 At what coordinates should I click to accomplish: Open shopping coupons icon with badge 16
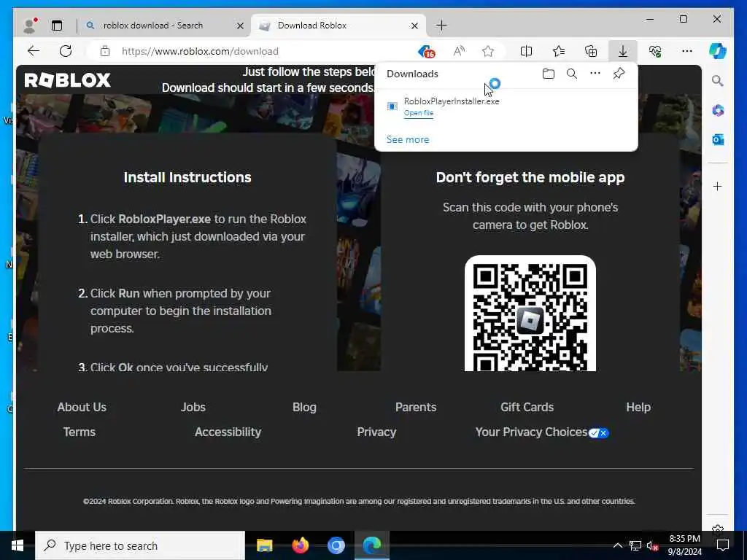426,51
